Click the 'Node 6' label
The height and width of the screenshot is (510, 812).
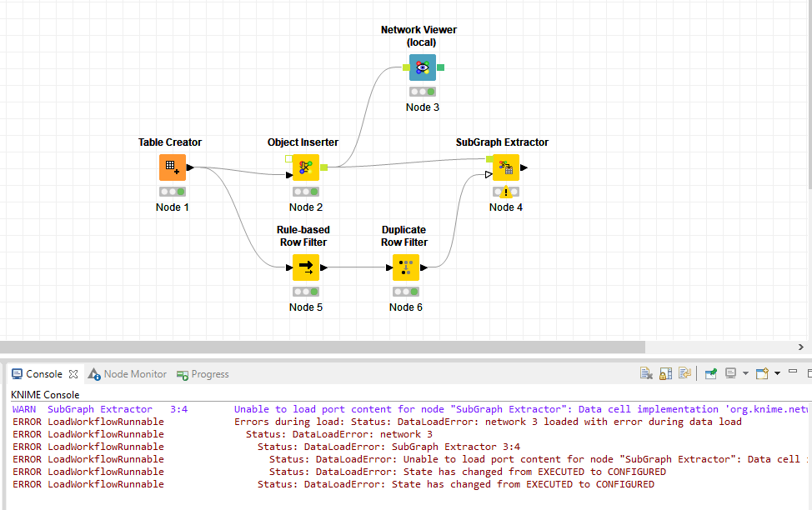406,307
